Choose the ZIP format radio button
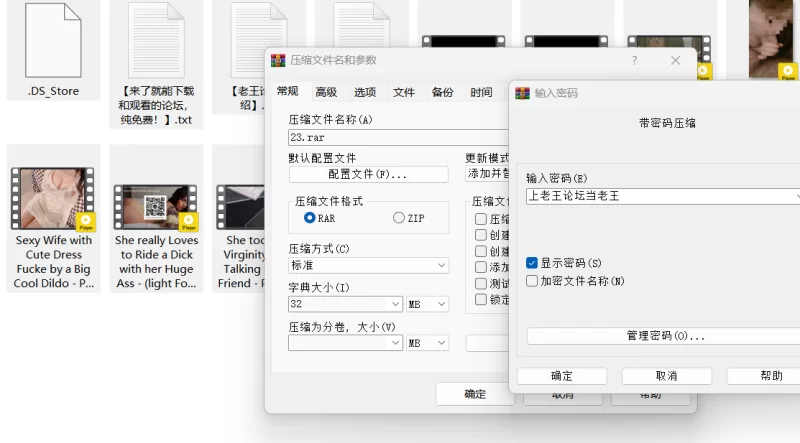 click(x=400, y=218)
